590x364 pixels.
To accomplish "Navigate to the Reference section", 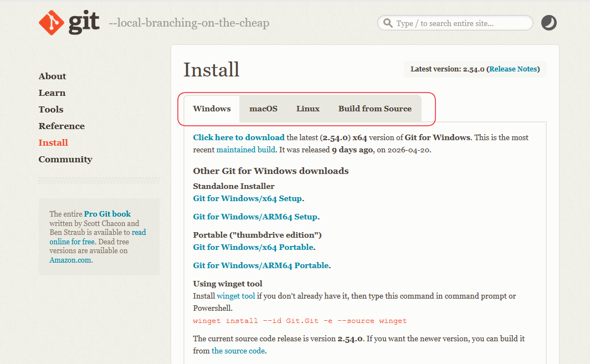I will (61, 126).
